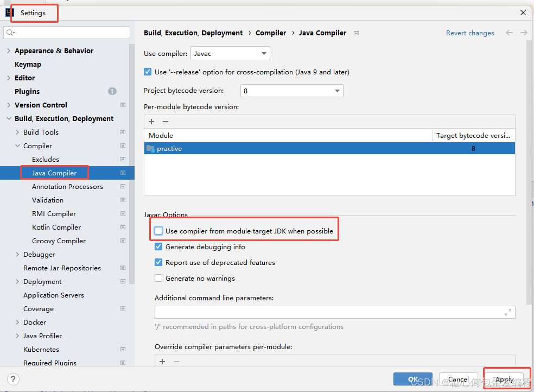Screen dimensions: 534x392
Task: Click the add module icon above the bytecode table
Action: coord(151,121)
